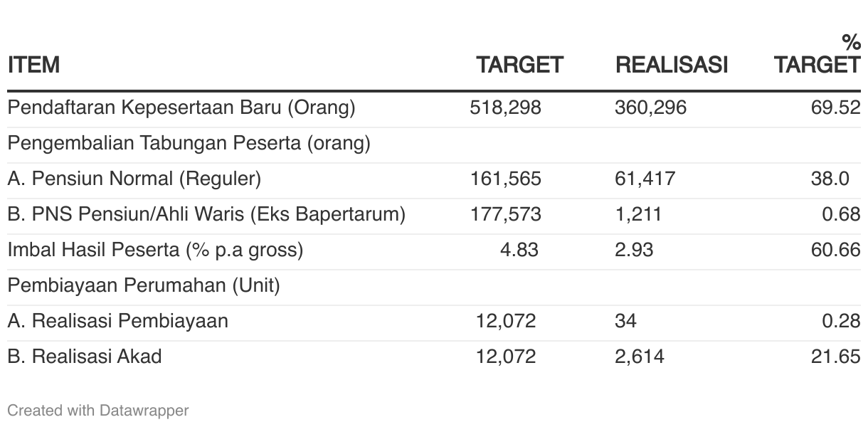Click target value 177,573
Image resolution: width=868 pixels, height=427 pixels.
506,214
